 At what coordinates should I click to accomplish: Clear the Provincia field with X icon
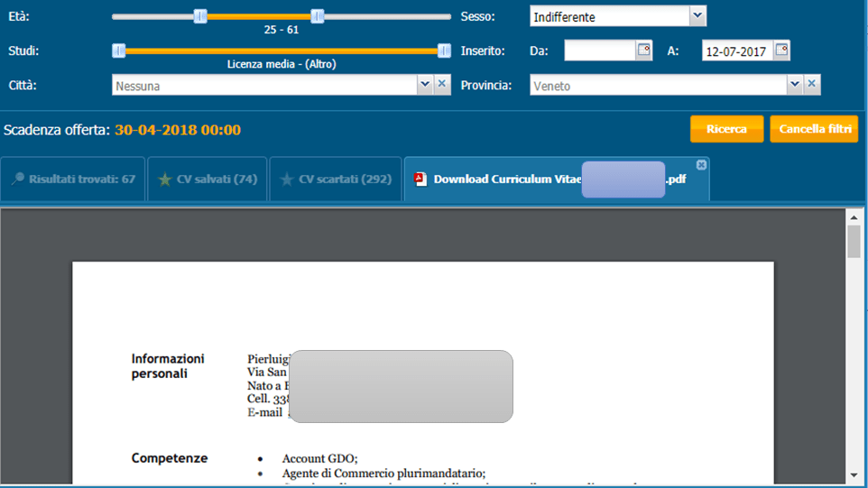811,84
